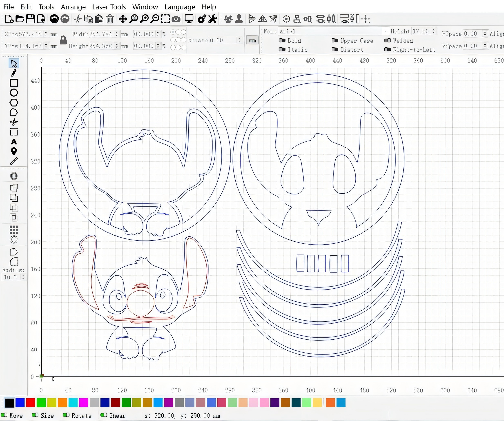Open device settings wrench icon
Screen dimensions: 504x421
point(212,19)
